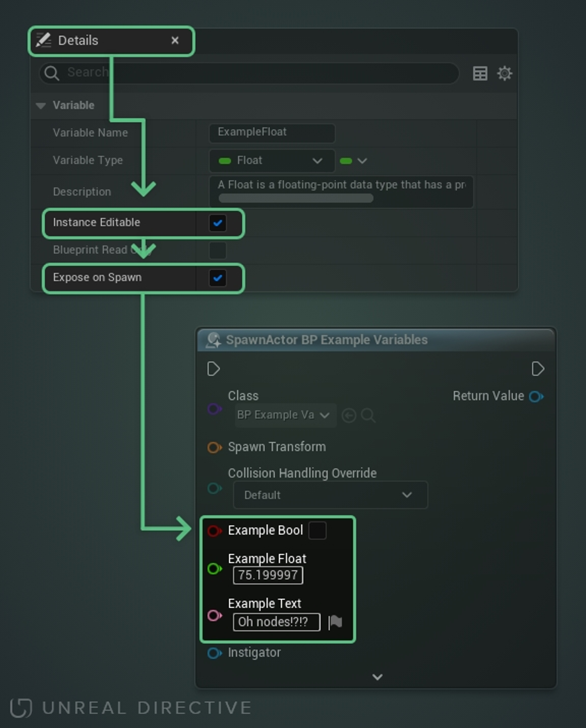Open the Details settings gear icon
586x728 pixels.
point(504,73)
